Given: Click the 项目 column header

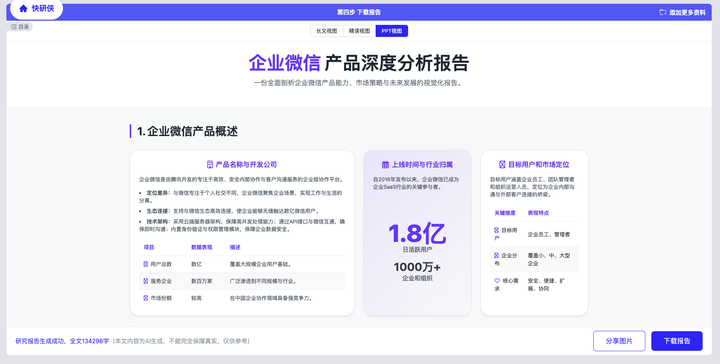Looking at the screenshot, I should [x=149, y=247].
